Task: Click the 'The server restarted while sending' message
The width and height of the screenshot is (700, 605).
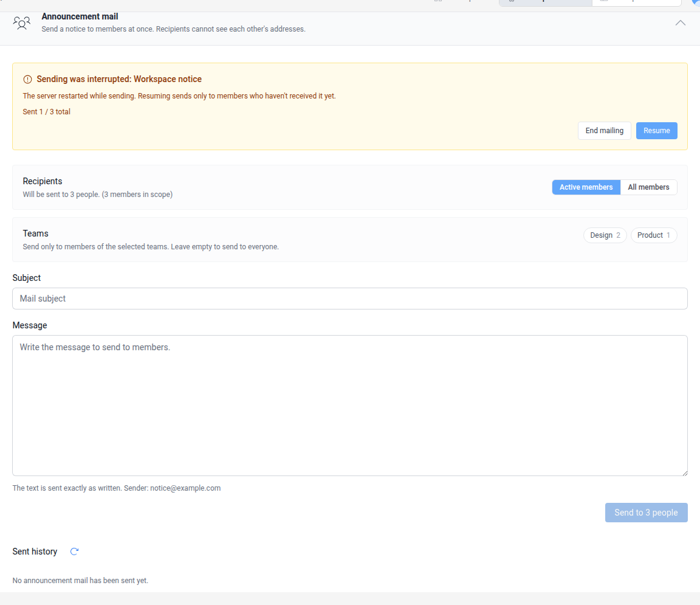Action: pos(179,96)
